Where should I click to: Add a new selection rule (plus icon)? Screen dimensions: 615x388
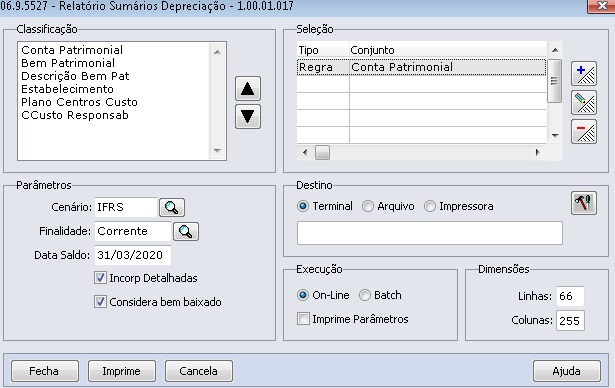pyautogui.click(x=584, y=74)
